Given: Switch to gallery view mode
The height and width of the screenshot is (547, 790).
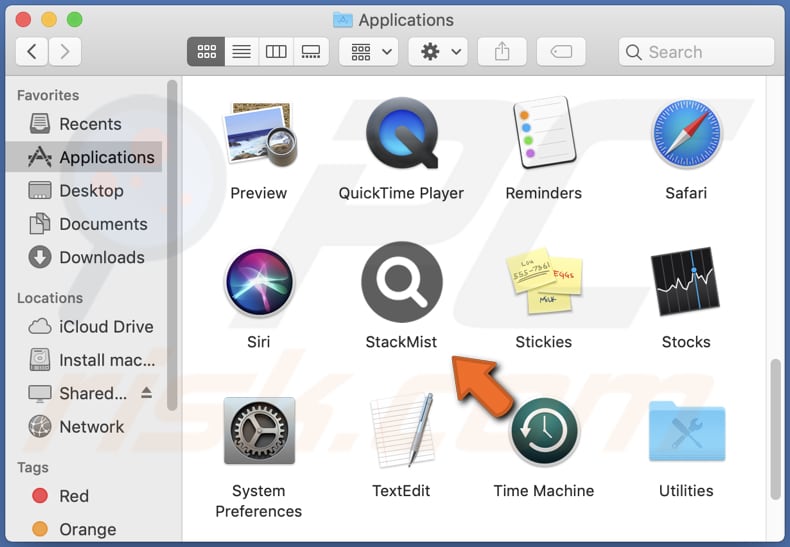Looking at the screenshot, I should click(311, 51).
